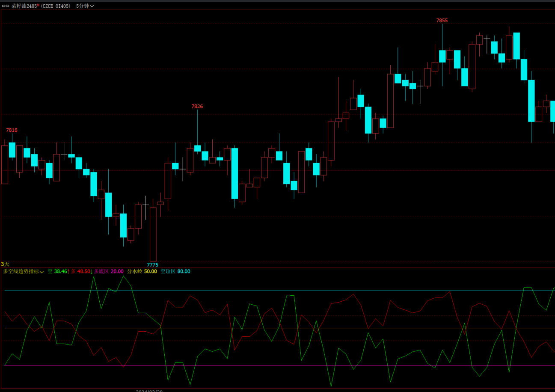Image resolution: width=555 pixels, height=392 pixels.
Task: Open the 5分钟 timeframe dropdown
Action: [x=85, y=6]
